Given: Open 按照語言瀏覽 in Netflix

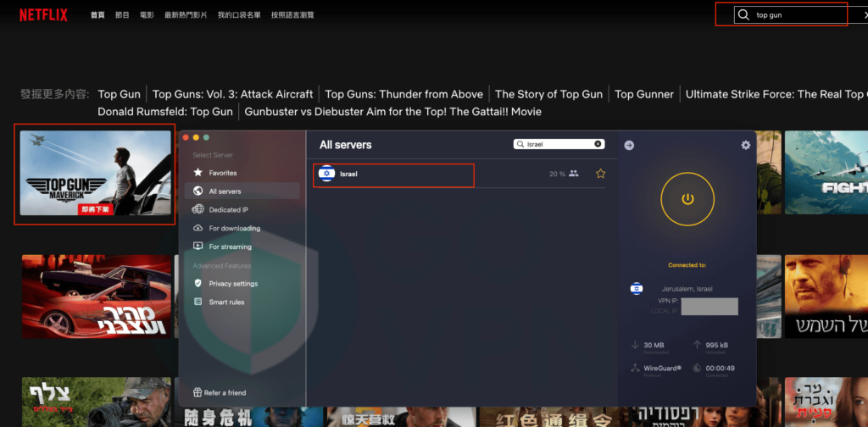Looking at the screenshot, I should point(292,15).
